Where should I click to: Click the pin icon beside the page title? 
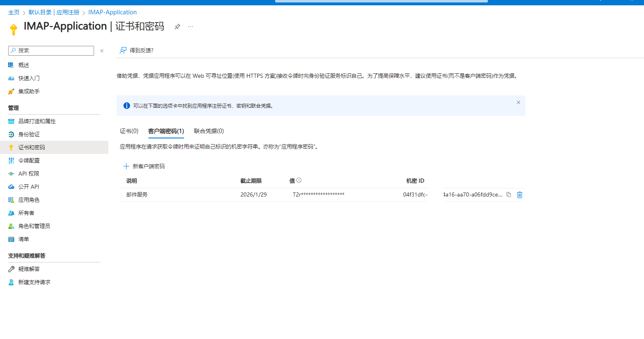[x=177, y=27]
